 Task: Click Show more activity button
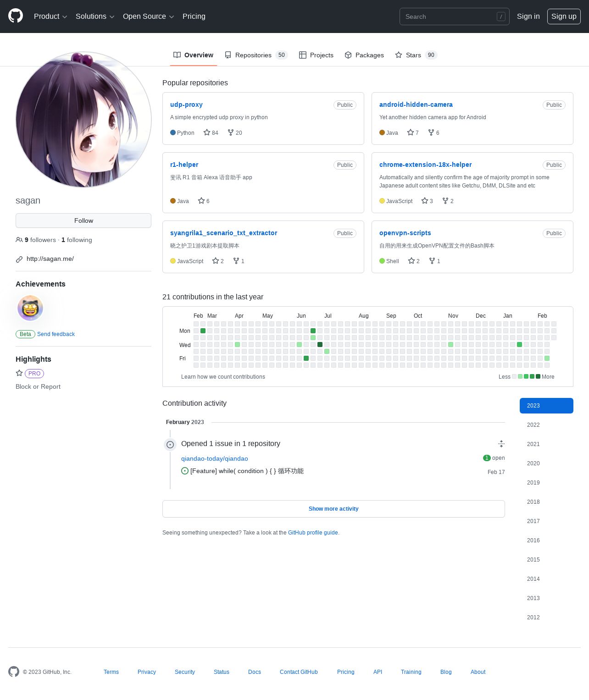pos(333,509)
